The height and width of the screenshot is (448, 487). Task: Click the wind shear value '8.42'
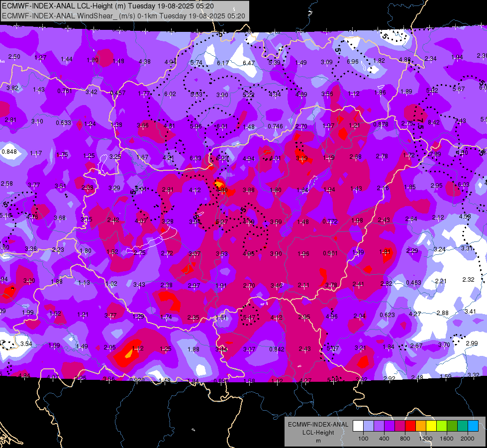[434, 122]
